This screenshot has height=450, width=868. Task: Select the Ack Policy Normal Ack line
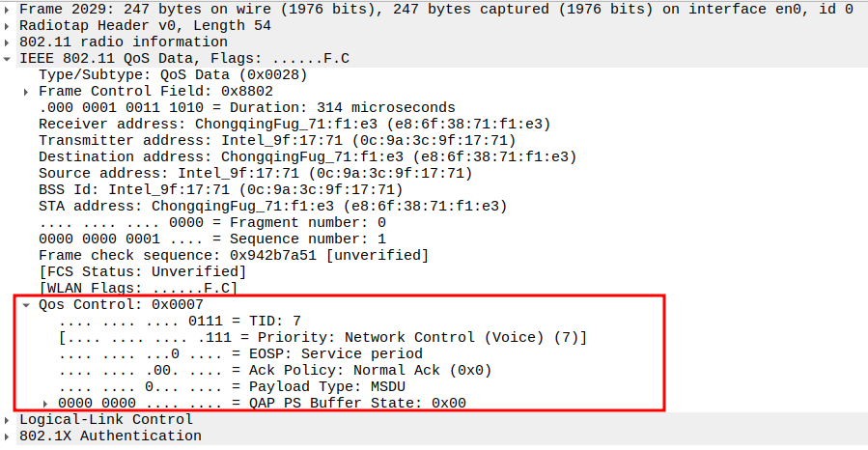tap(275, 370)
